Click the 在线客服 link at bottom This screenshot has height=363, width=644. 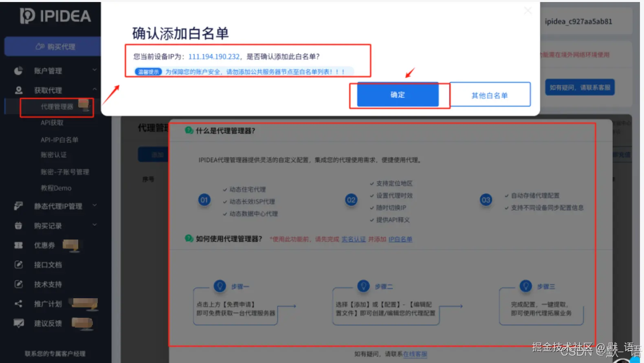click(415, 354)
